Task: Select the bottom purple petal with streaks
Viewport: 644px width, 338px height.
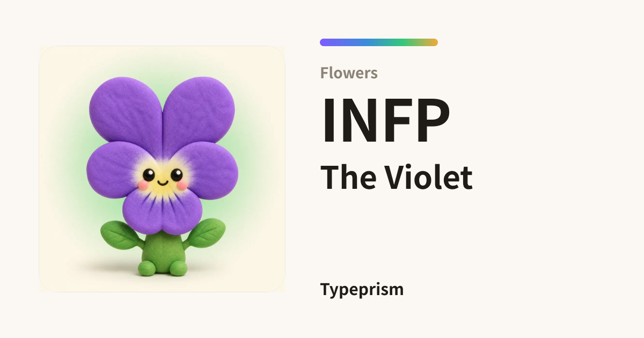Action: [162, 212]
